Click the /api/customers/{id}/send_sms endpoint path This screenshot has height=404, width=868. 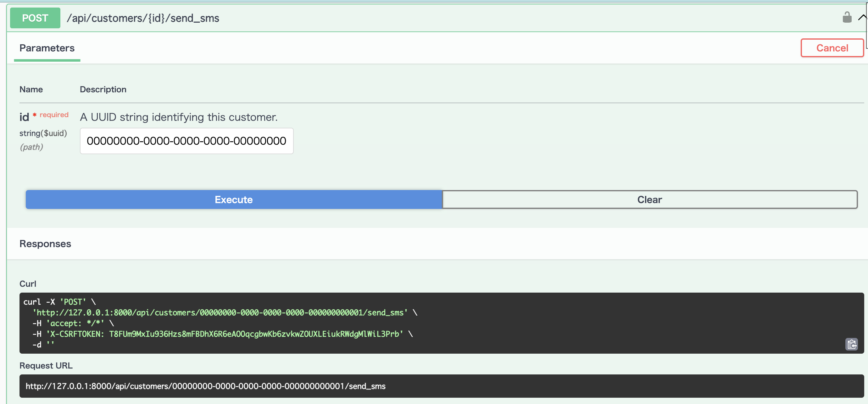click(x=143, y=18)
